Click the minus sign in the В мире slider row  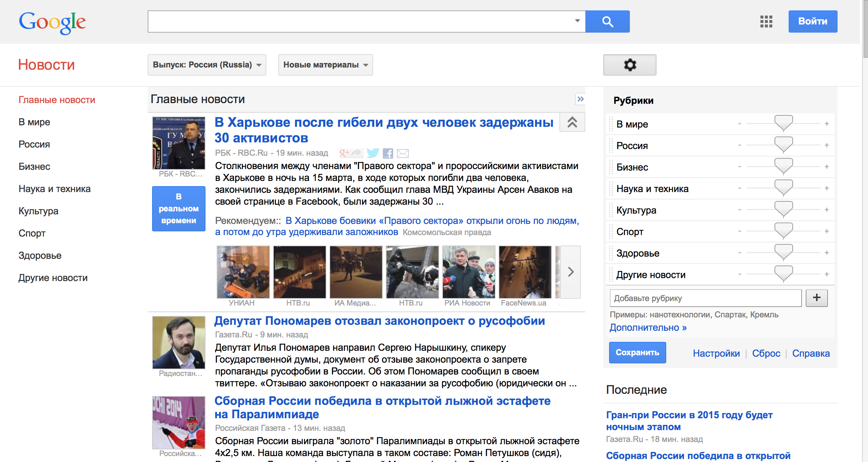pos(740,124)
